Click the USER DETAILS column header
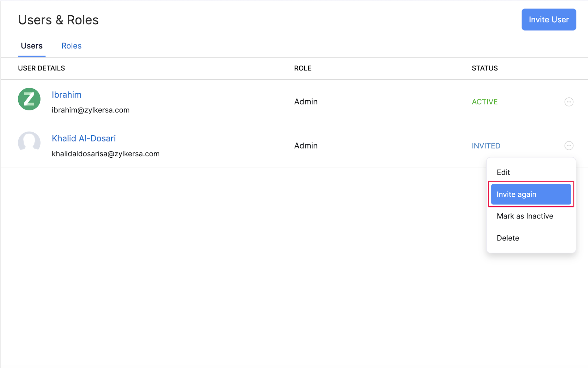 tap(41, 68)
